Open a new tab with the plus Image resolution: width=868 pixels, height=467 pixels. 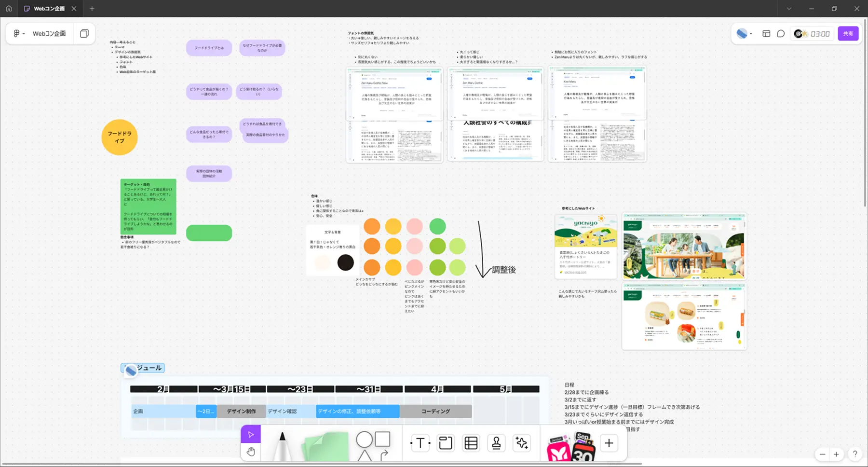(x=92, y=9)
